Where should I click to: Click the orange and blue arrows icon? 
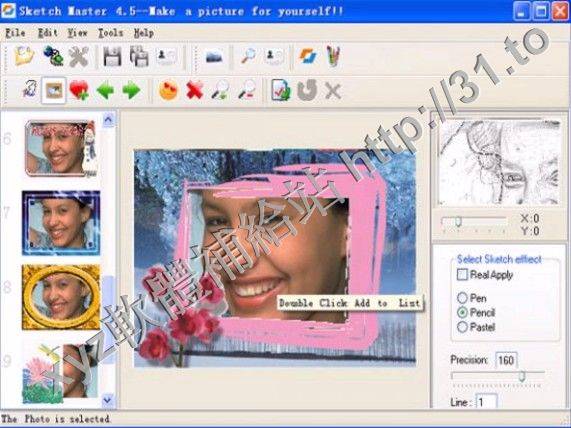[308, 56]
